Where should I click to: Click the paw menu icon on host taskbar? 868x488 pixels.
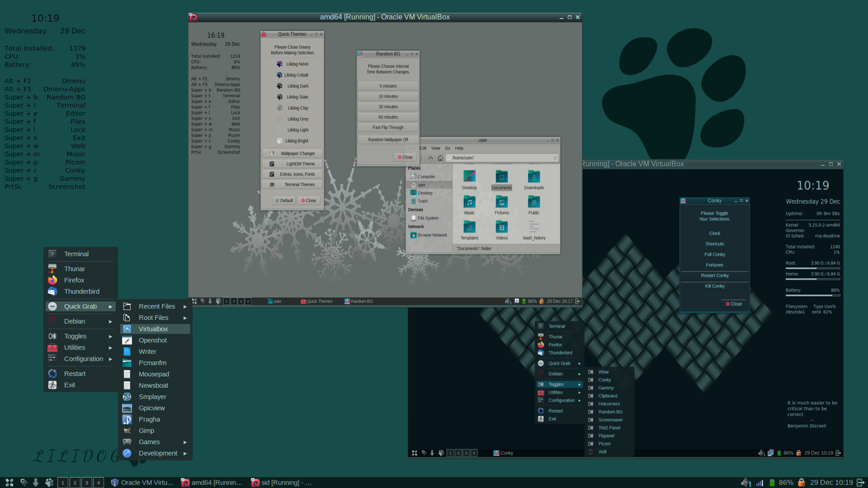pos(50,483)
